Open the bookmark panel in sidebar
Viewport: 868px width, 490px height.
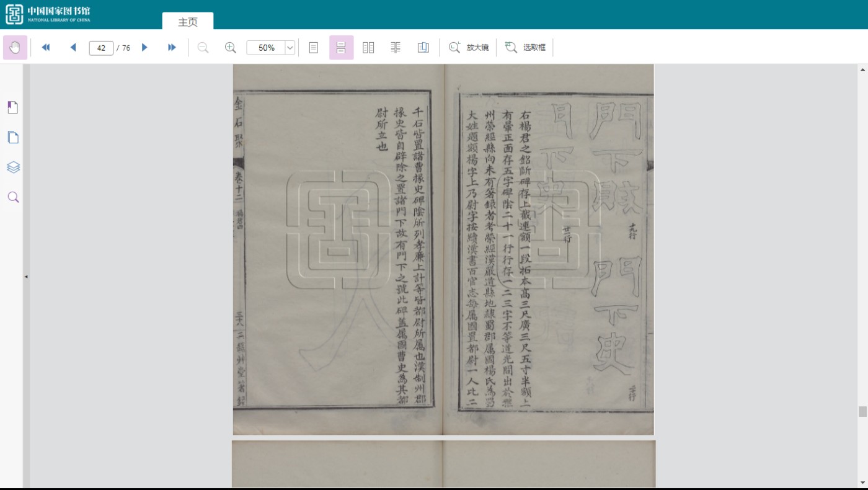point(13,107)
